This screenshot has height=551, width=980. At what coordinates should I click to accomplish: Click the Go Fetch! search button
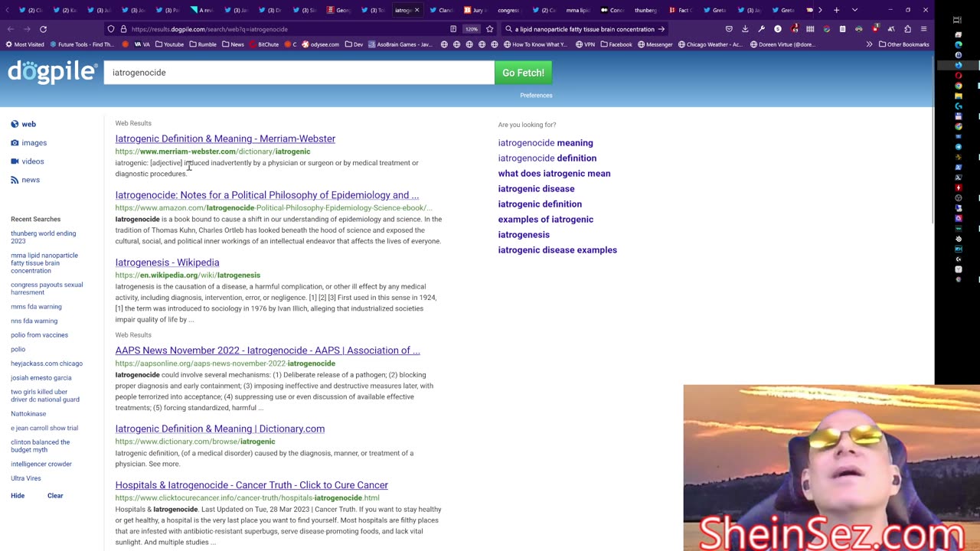pyautogui.click(x=523, y=73)
